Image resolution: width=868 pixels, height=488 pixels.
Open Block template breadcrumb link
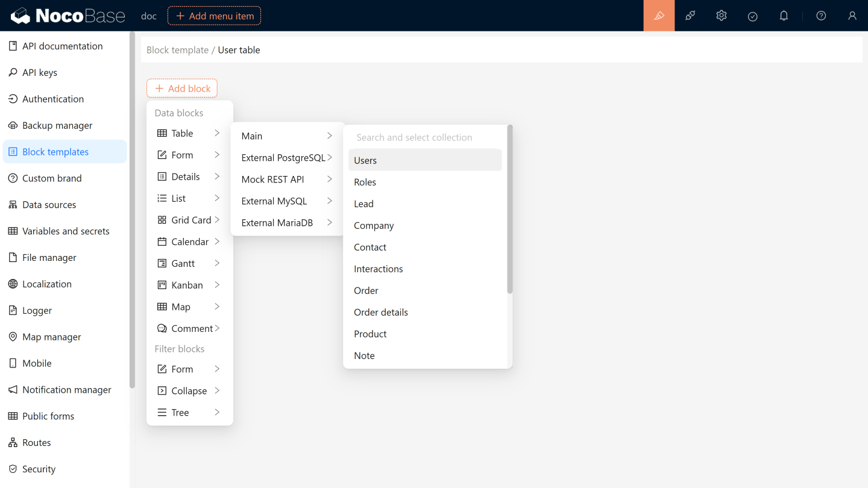click(177, 50)
